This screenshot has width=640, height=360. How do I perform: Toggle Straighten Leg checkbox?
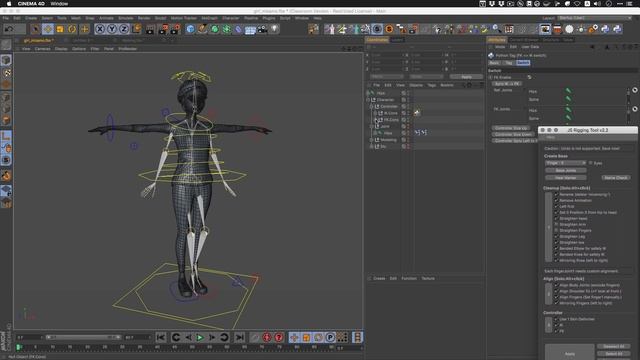[x=556, y=236]
